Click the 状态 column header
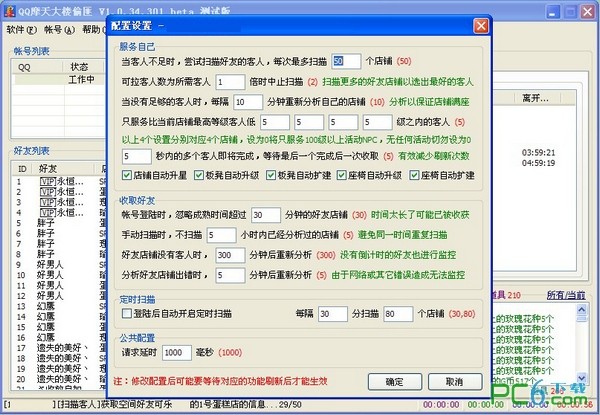Viewport: 600px width, 415px height. pos(83,67)
